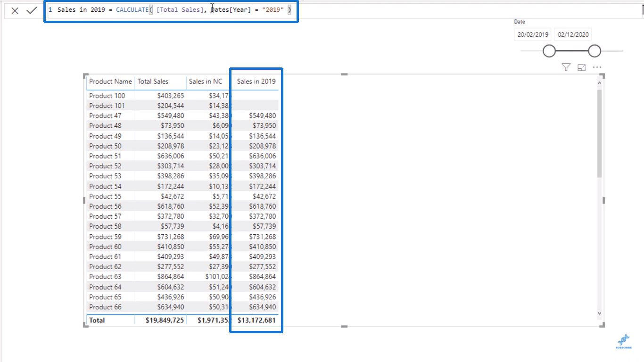Select the Product 101 row label
Viewport: 644px width, 362px height.
point(107,106)
